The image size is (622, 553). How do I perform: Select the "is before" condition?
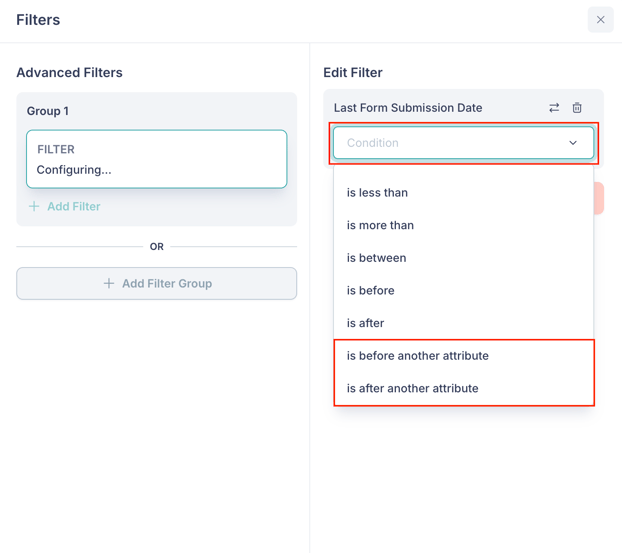click(x=370, y=291)
